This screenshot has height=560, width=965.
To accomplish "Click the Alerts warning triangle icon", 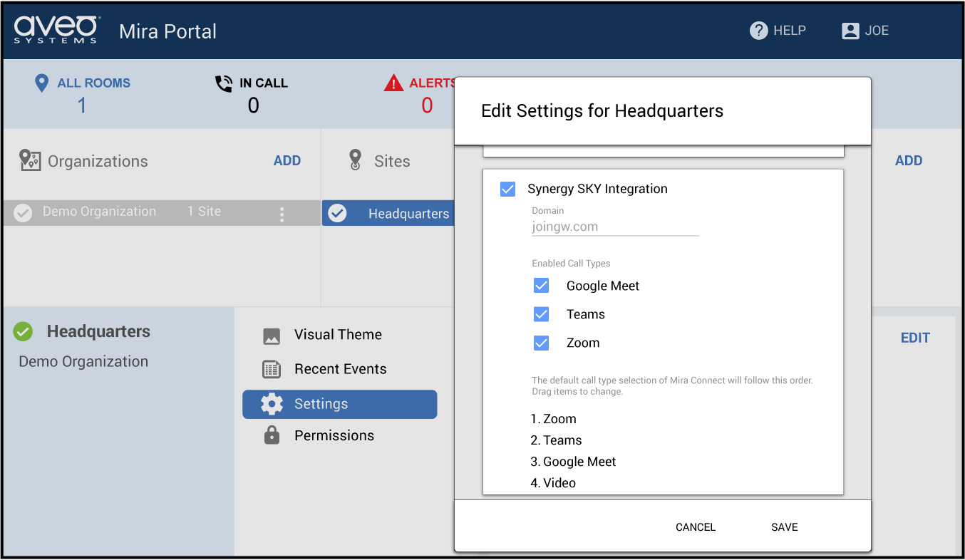I will (393, 83).
